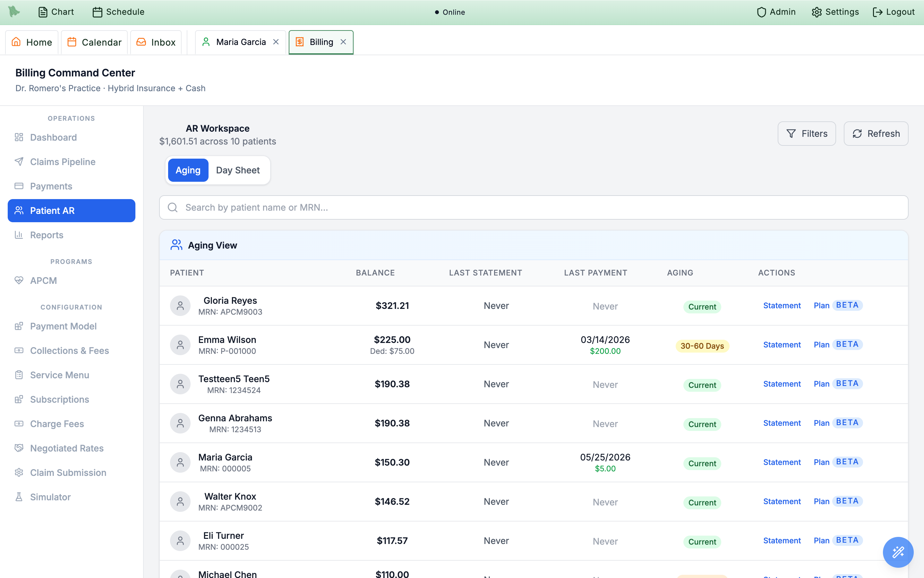Open Statement for Testteen5 Teen5
Image resolution: width=924 pixels, height=578 pixels.
pyautogui.click(x=782, y=384)
